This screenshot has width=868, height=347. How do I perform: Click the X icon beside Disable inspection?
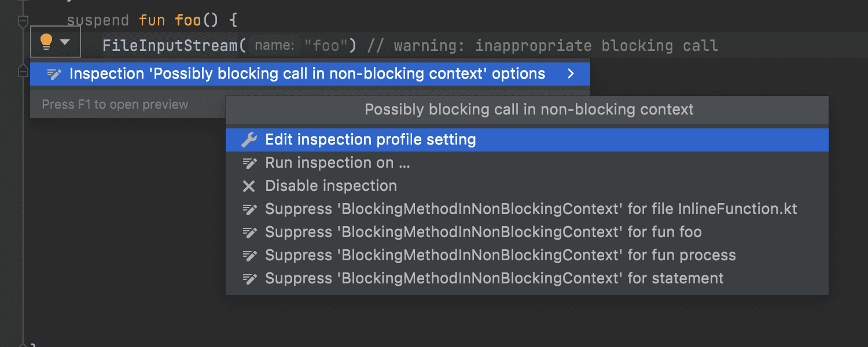(249, 186)
